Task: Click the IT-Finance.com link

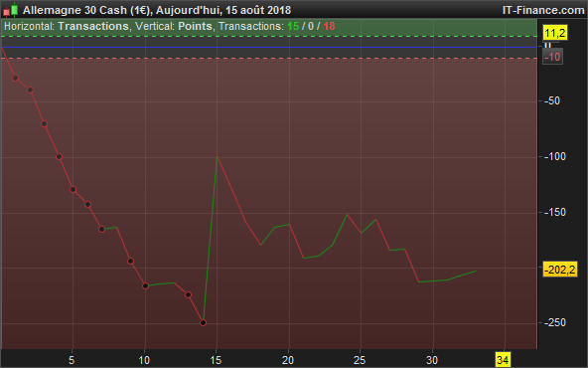Action: coord(543,10)
